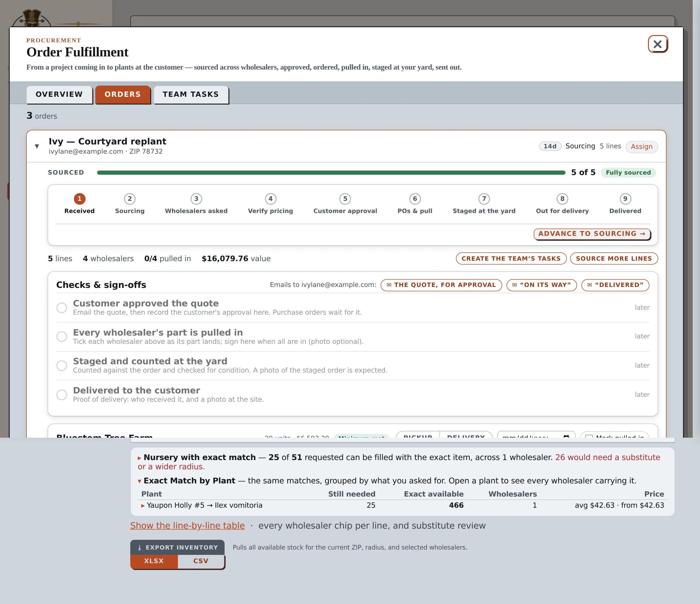Select step 6 POs & pull circle
Image resolution: width=700 pixels, height=604 pixels.
click(415, 199)
